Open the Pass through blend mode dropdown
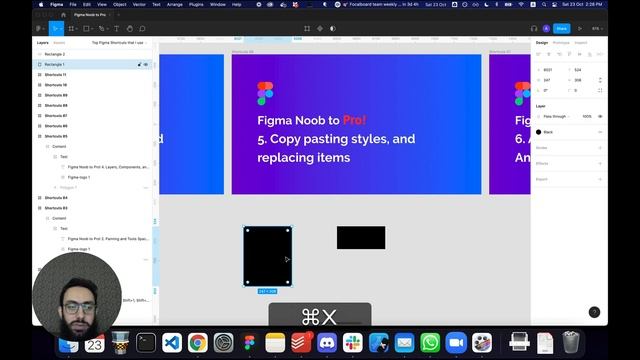 coord(556,116)
